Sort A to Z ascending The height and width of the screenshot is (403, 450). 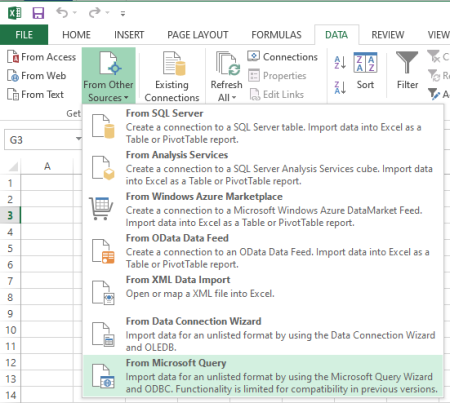point(340,62)
